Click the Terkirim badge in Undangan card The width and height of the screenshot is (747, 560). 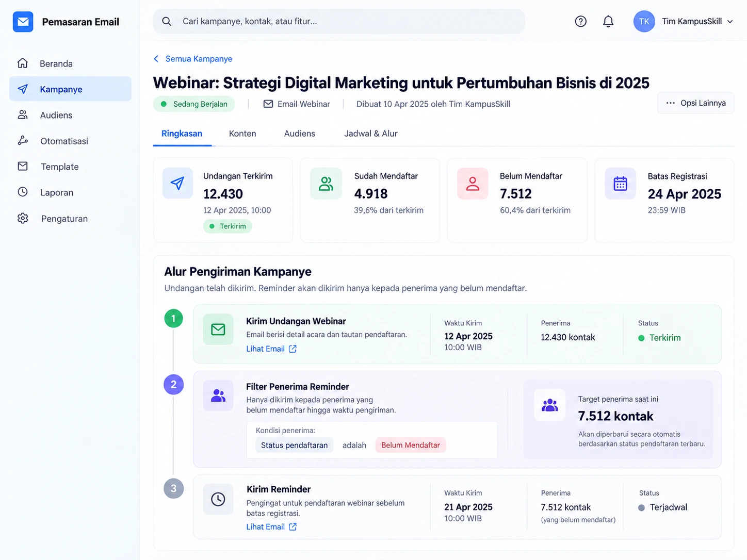(x=228, y=226)
